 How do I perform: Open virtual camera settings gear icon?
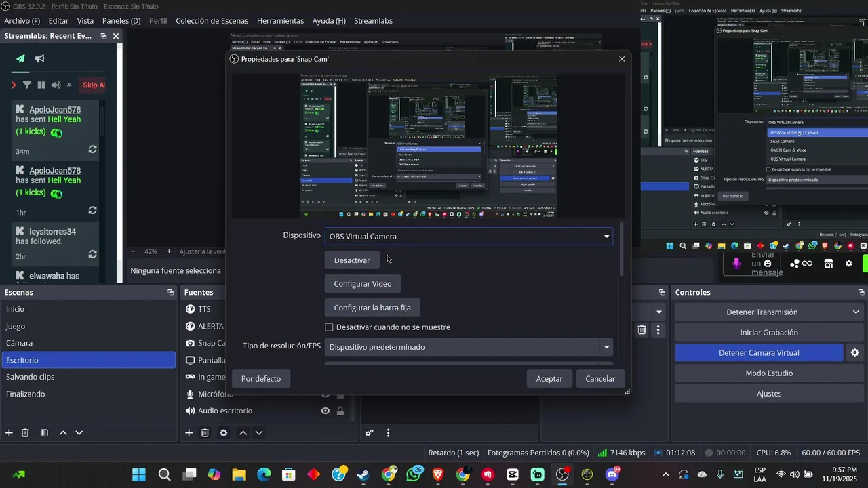coord(855,352)
